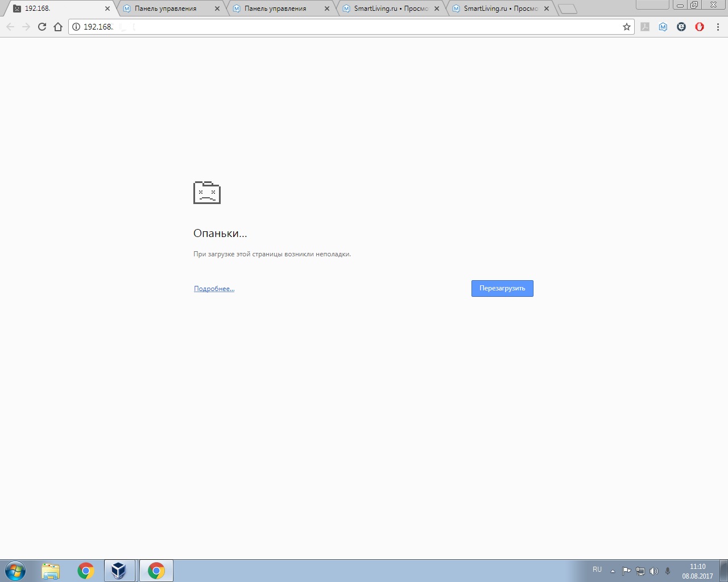
Task: Close the 192.168. tab
Action: (x=107, y=9)
